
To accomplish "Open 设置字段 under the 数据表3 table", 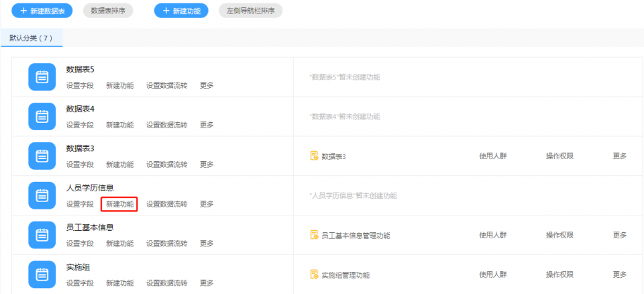I will [x=80, y=164].
